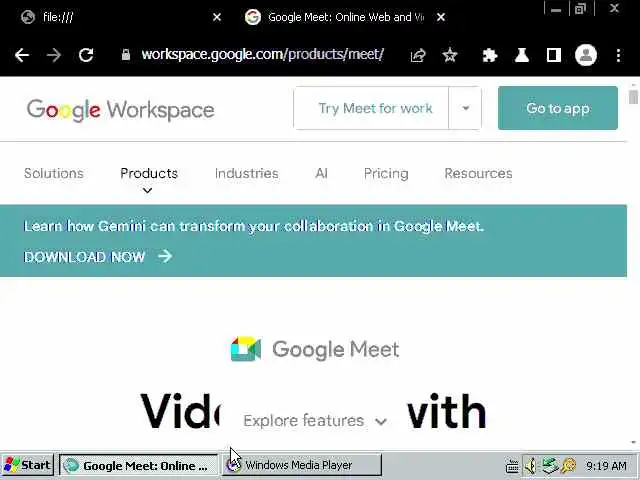Reload the page with refresh icon
The width and height of the screenshot is (640, 480).
click(x=86, y=55)
